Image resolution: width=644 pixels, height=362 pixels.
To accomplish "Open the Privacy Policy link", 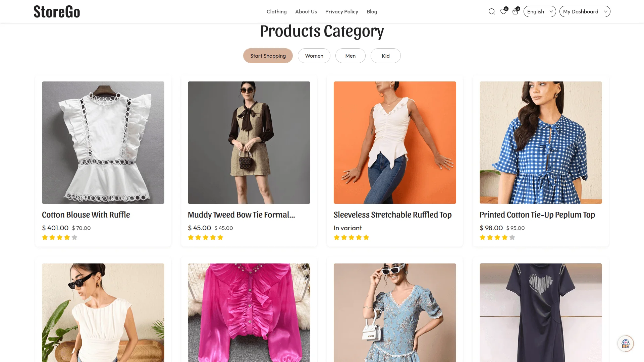I will 341,11.
